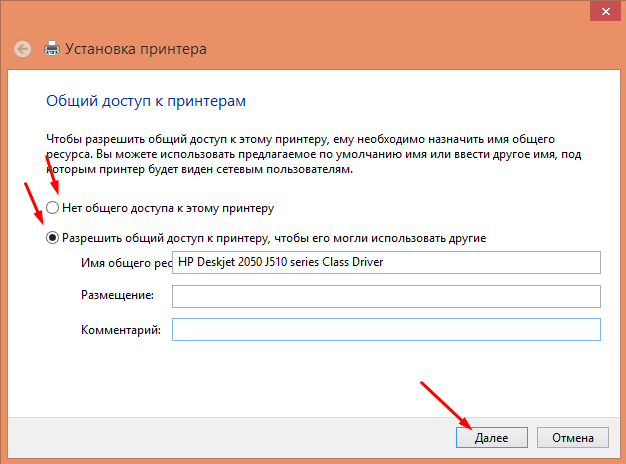Focus the Размещение input field
626x464 pixels.
tap(386, 296)
